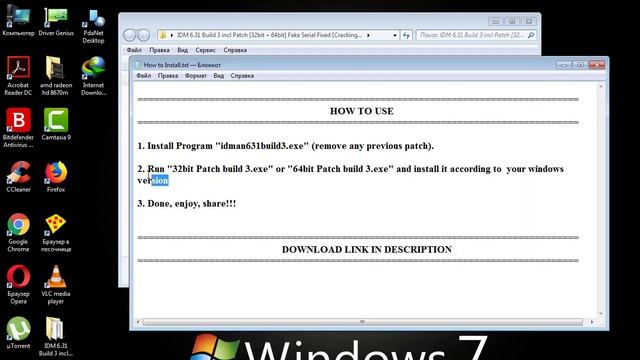Launch VLC media player shortcut
Viewport: 640px width, 360px height.
pyautogui.click(x=56, y=284)
